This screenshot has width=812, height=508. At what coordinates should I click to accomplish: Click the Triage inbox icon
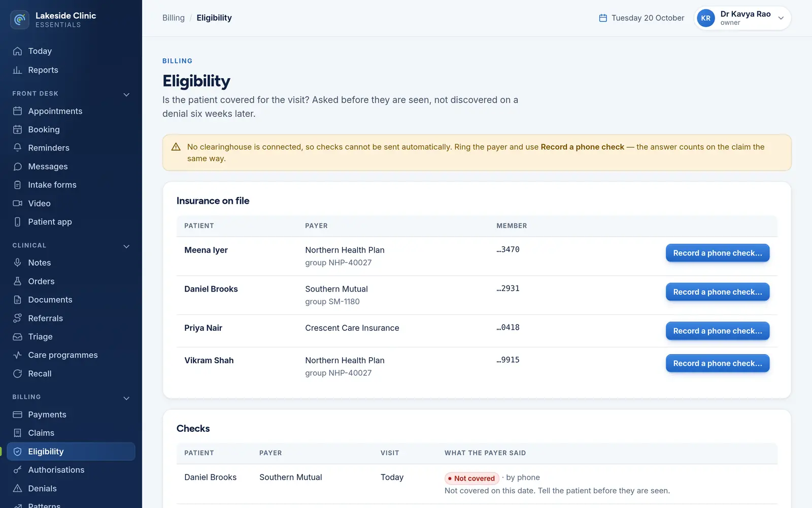pos(17,337)
